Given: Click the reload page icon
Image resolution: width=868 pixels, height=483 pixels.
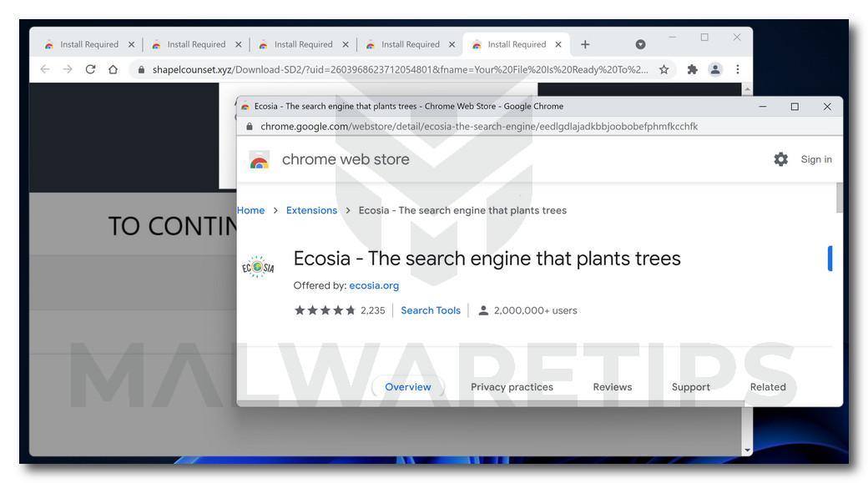Looking at the screenshot, I should click(90, 69).
